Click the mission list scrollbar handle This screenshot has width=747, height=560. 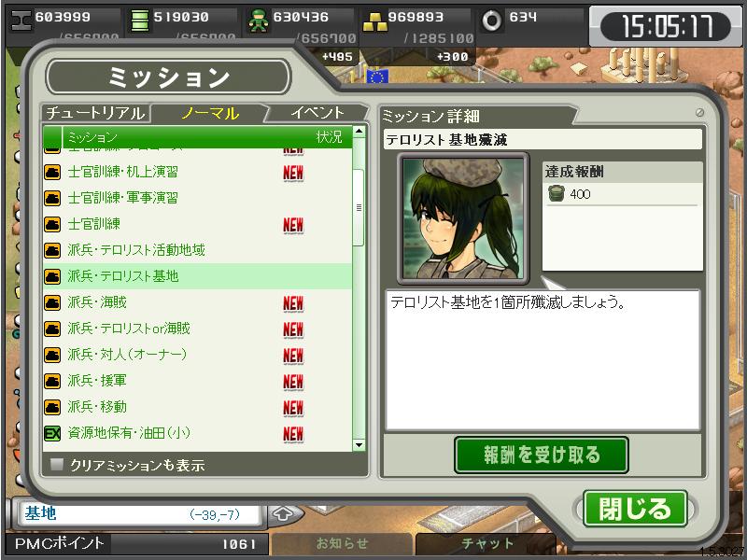click(x=359, y=207)
